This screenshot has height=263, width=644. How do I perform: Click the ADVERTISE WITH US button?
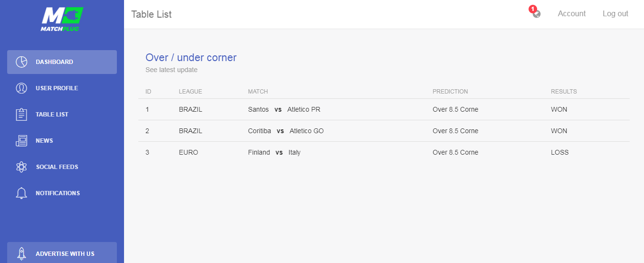[x=62, y=252]
